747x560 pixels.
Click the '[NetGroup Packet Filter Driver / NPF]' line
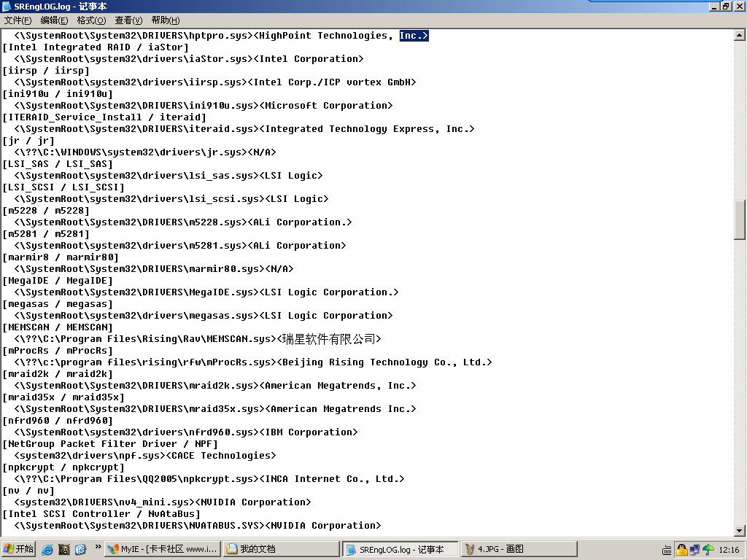tap(110, 444)
